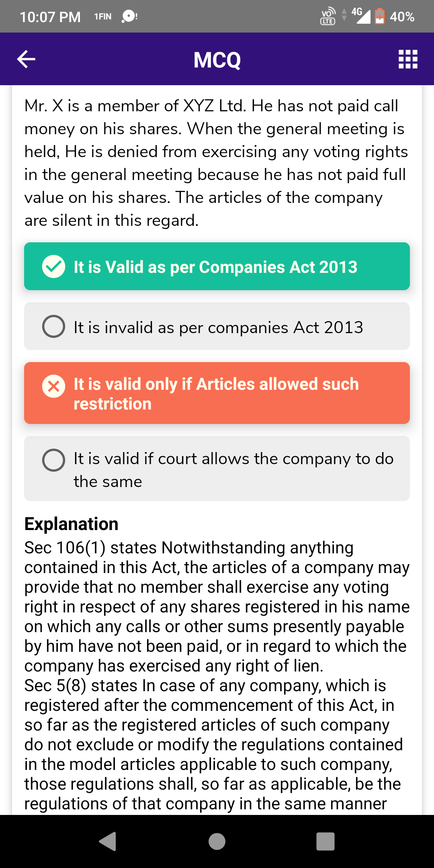
Task: Tap the red cross icon
Action: pyautogui.click(x=53, y=386)
